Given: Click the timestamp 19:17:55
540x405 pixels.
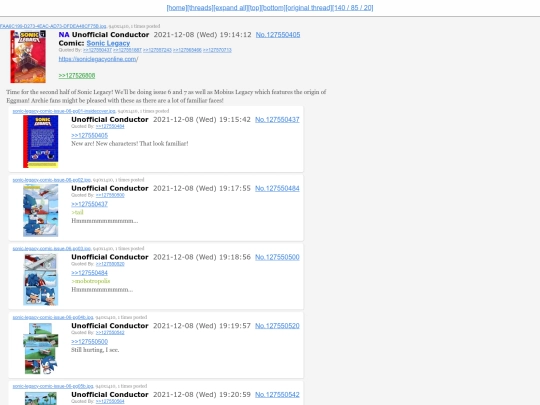Looking at the screenshot, I should (x=235, y=188).
